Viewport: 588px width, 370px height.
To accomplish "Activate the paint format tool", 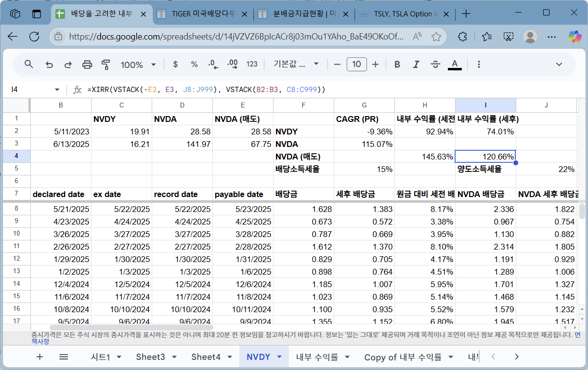I will pyautogui.click(x=106, y=64).
